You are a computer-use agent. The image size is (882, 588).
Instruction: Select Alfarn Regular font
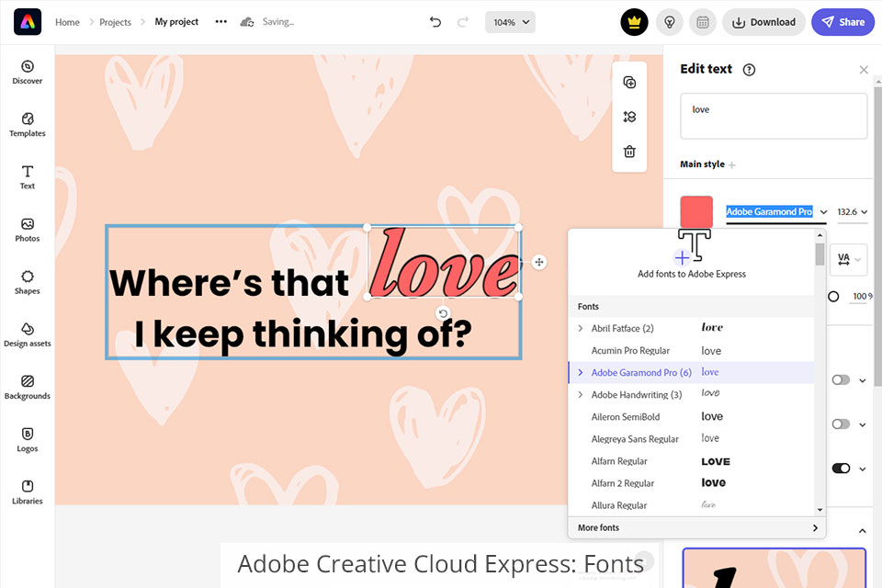[691, 461]
